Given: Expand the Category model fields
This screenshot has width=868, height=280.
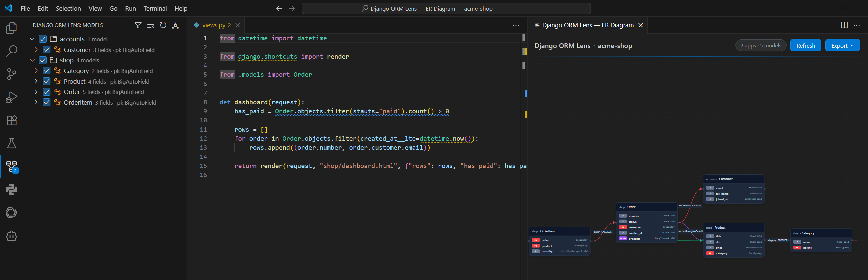Looking at the screenshot, I should tap(36, 71).
